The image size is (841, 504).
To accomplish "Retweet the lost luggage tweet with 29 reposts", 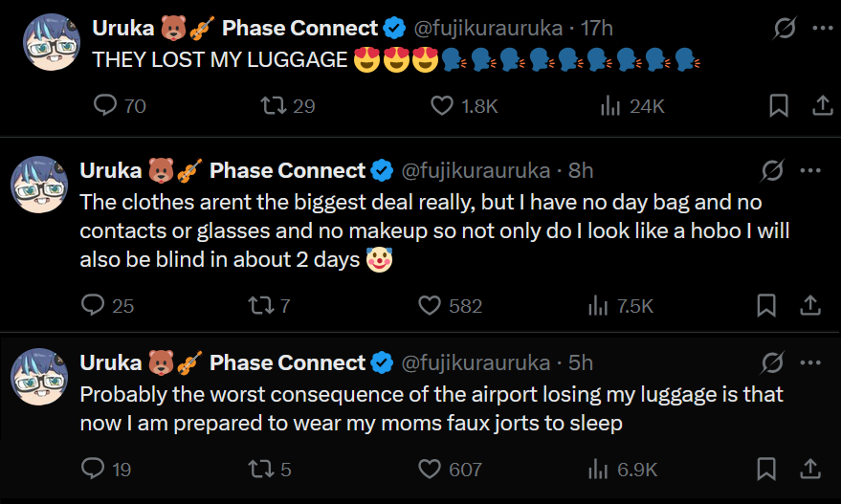I will click(274, 106).
